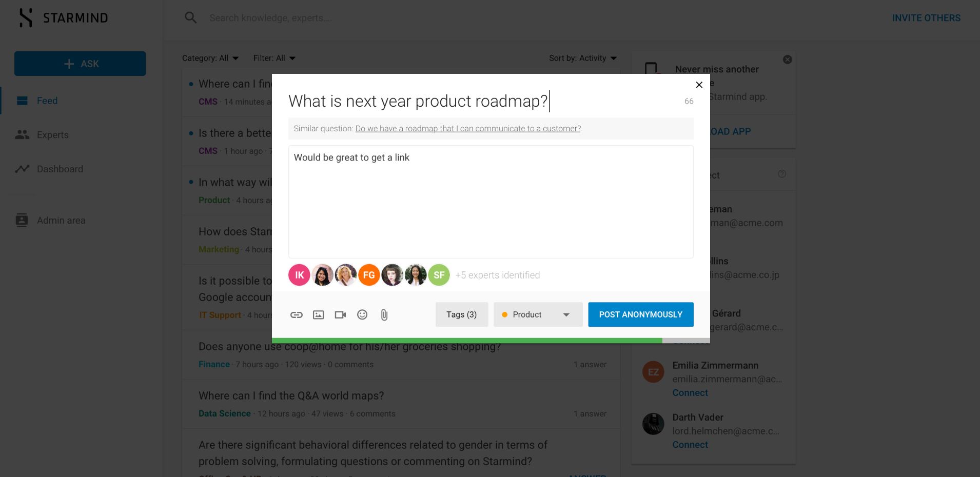
Task: Connect with Darth Vader
Action: tap(690, 445)
